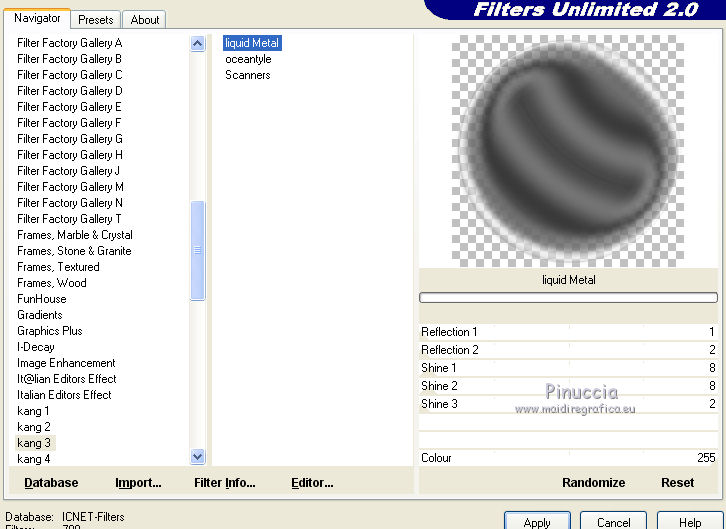Choose Frames, Stone & Granite category
This screenshot has width=726, height=529.
[x=74, y=251]
